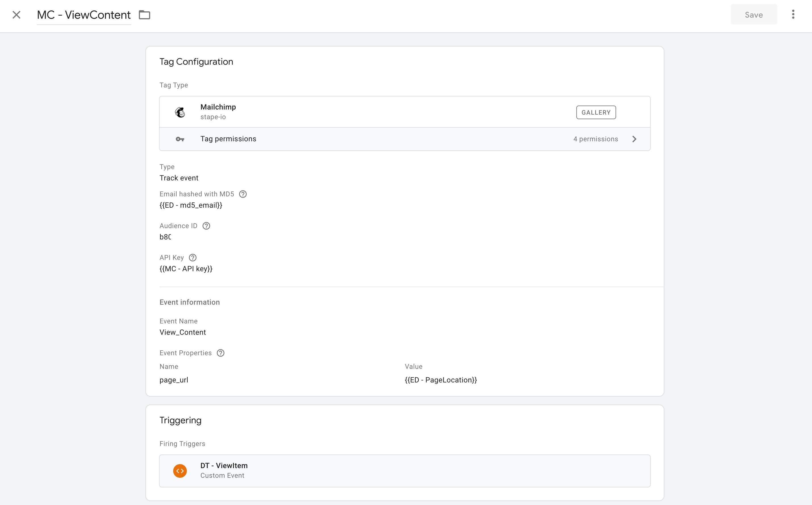
Task: Click the Mailchimp tag type name
Action: (218, 107)
